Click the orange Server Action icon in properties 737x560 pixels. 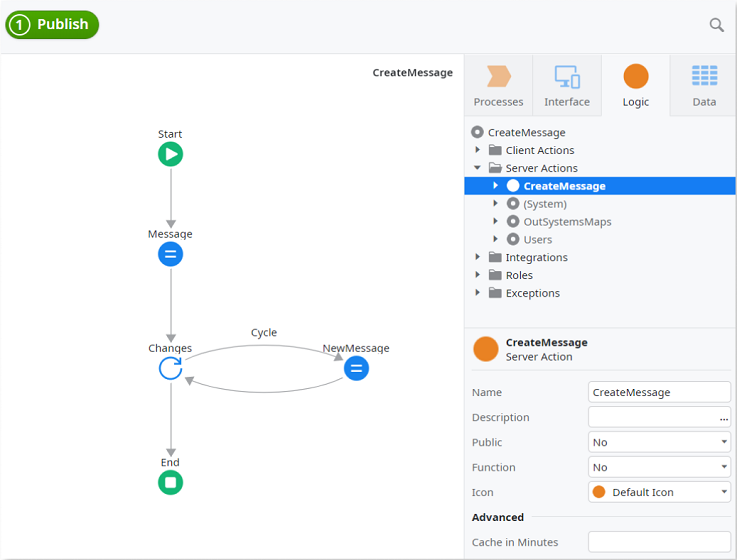[486, 349]
